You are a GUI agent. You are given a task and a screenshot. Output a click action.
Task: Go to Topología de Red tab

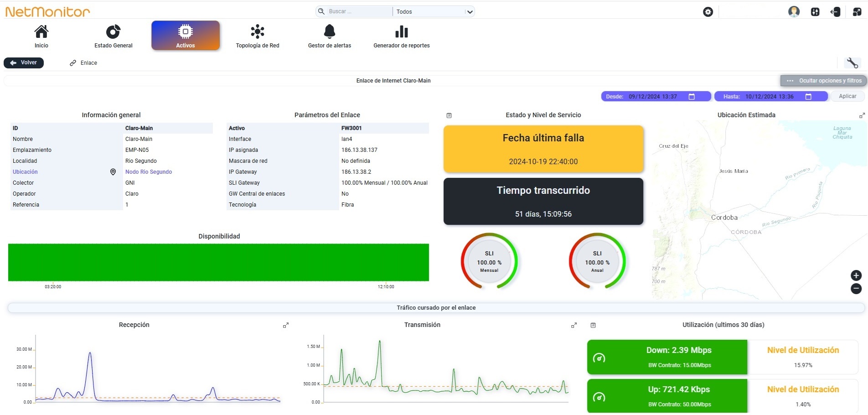[x=258, y=36]
